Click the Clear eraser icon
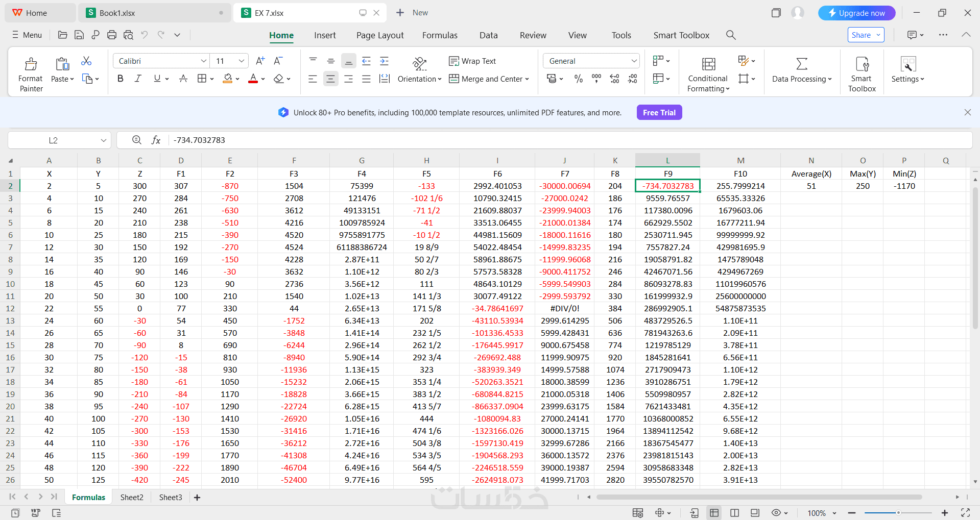980x520 pixels. [278, 79]
